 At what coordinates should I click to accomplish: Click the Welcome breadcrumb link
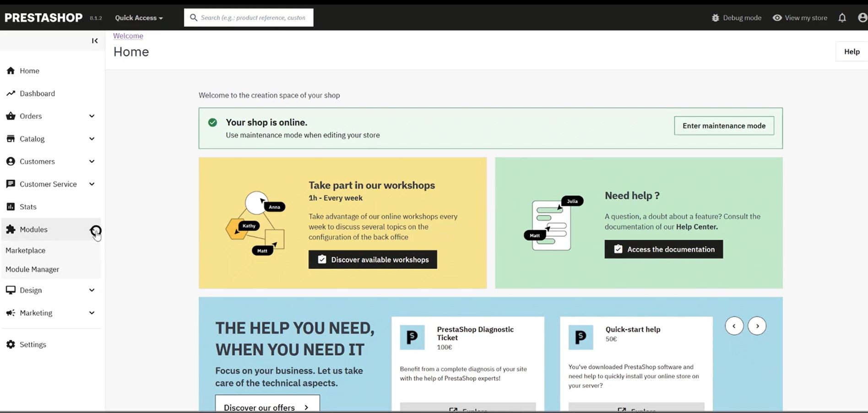128,36
